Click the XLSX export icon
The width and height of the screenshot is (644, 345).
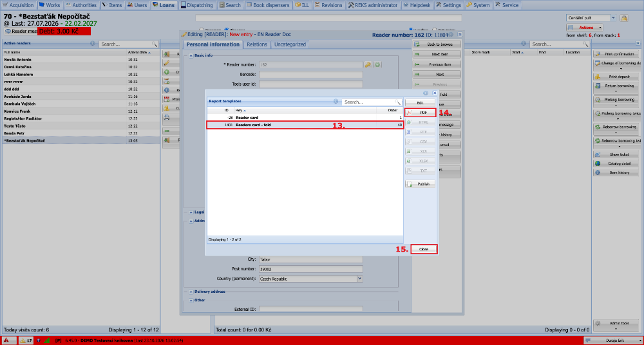[409, 162]
